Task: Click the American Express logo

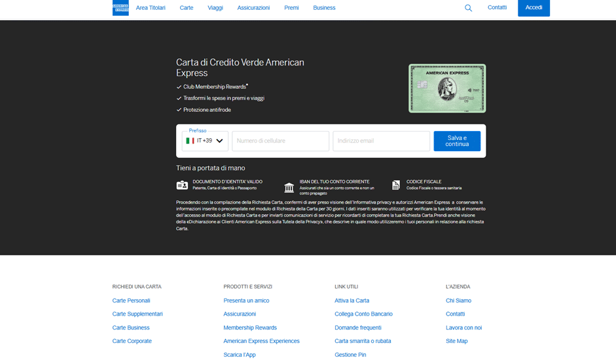Action: coord(120,7)
